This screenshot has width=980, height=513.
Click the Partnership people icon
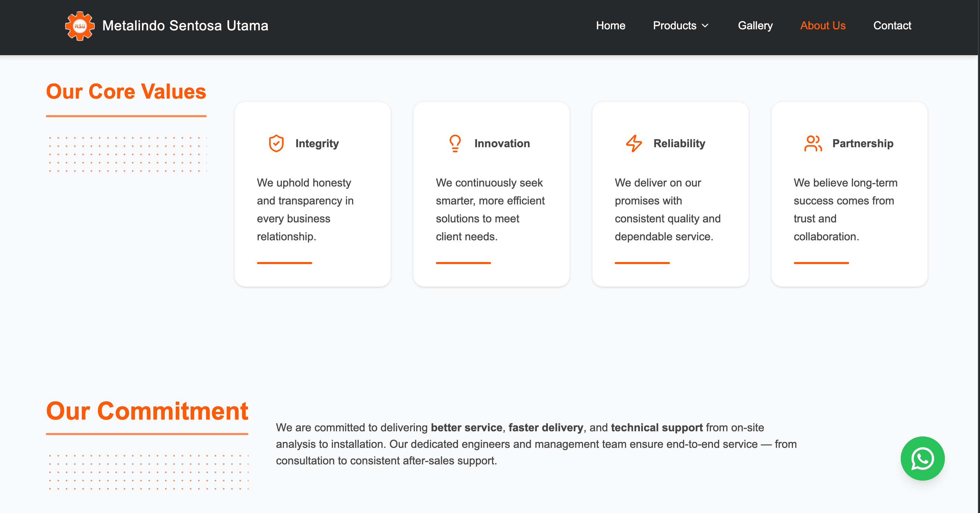click(813, 143)
